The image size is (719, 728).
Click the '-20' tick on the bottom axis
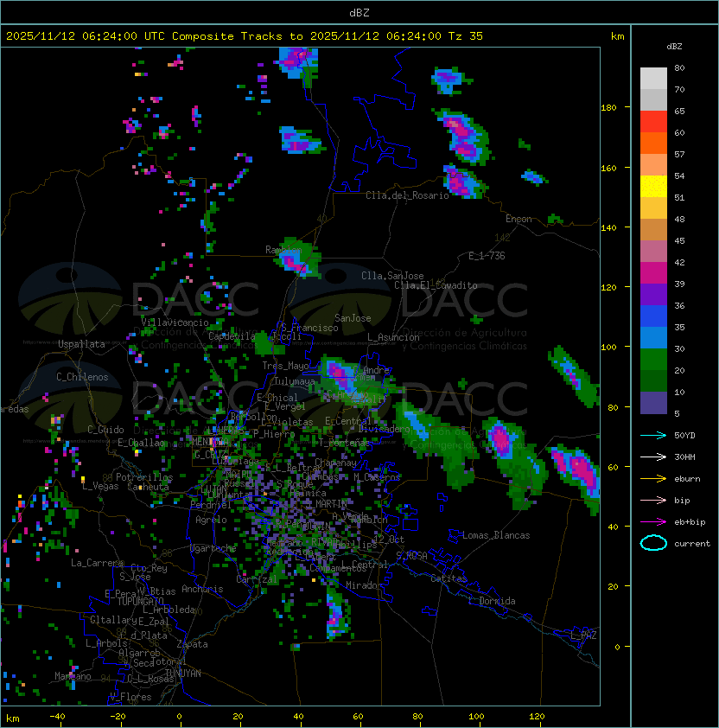click(x=118, y=717)
